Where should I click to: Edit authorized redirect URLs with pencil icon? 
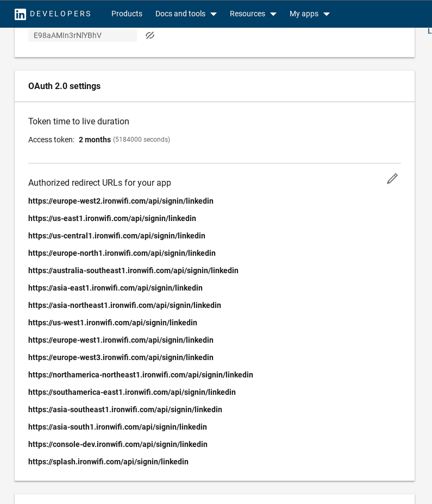[x=392, y=179]
